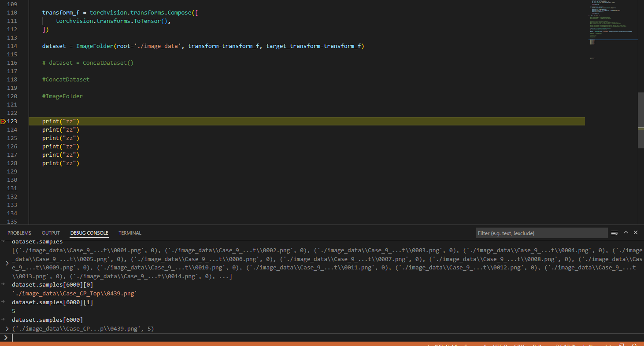
Task: Expand the tuple result ending in 0439.png', 5)
Action: click(x=7, y=329)
